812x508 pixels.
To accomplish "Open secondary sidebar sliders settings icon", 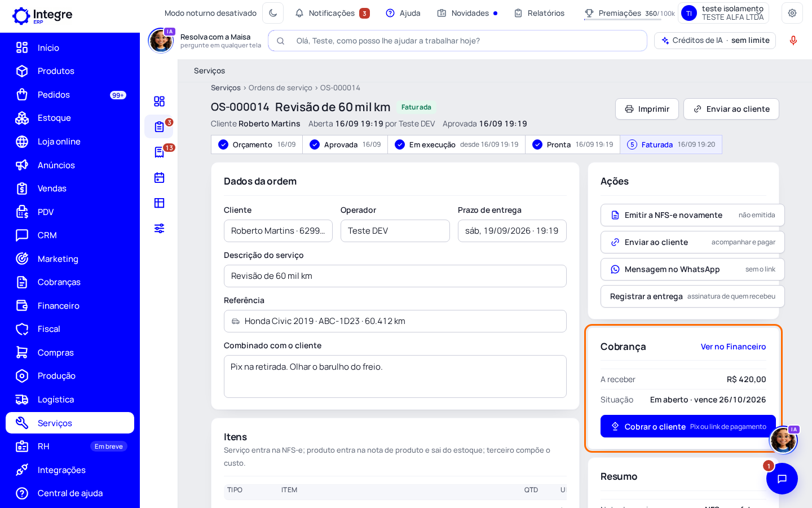I will [x=160, y=229].
